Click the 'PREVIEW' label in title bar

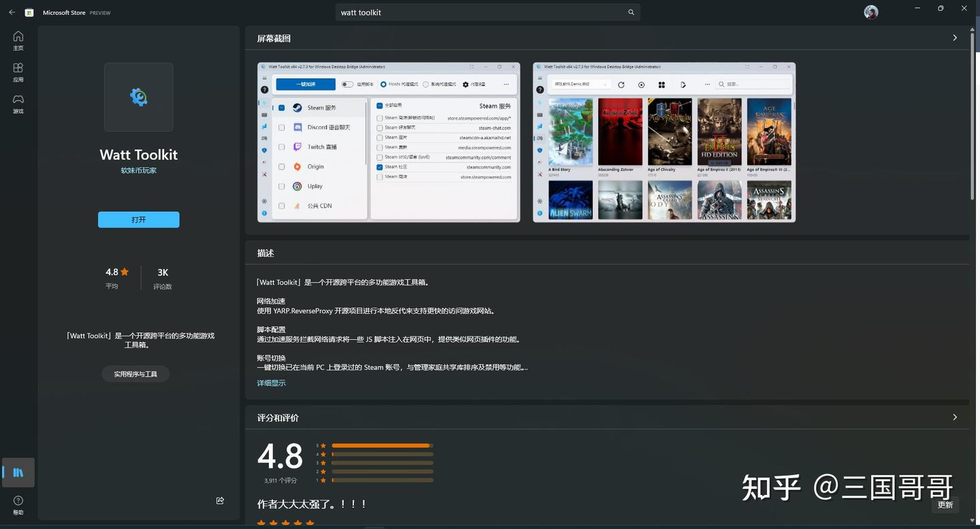(x=100, y=13)
